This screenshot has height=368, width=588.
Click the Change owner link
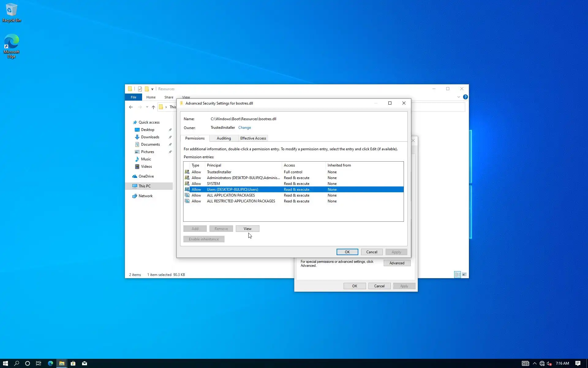(x=244, y=128)
